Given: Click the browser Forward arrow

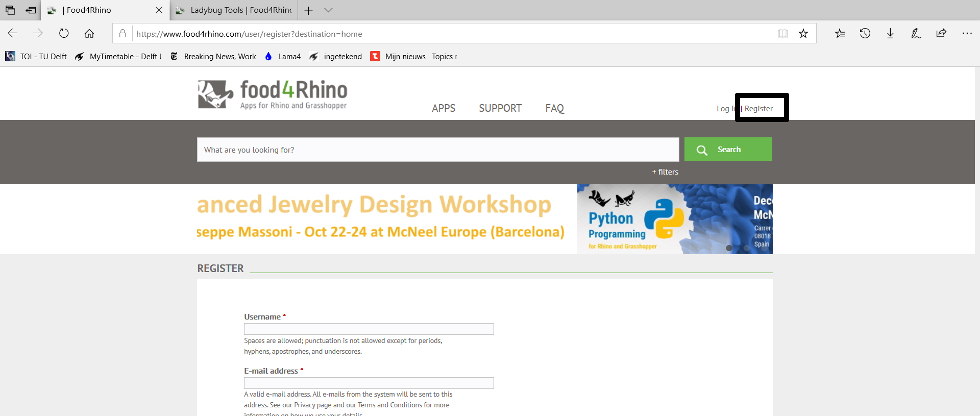Looking at the screenshot, I should point(38,34).
